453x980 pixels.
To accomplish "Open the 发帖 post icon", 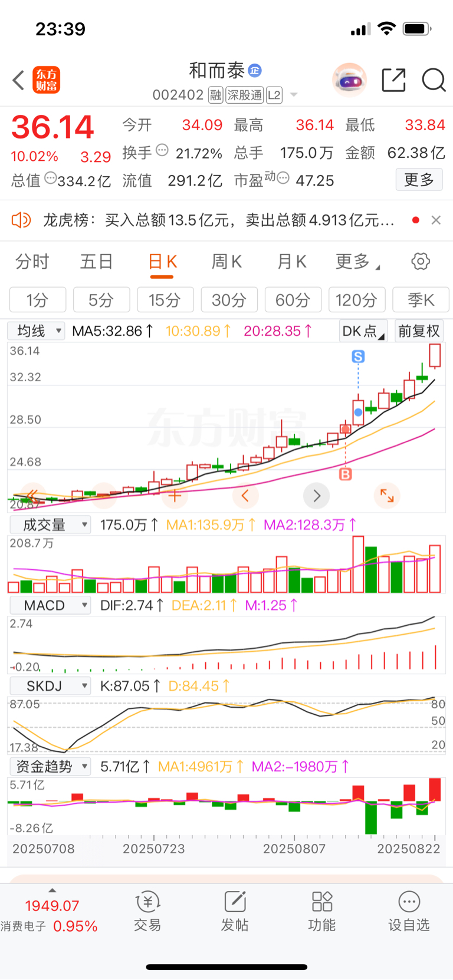I will click(235, 912).
